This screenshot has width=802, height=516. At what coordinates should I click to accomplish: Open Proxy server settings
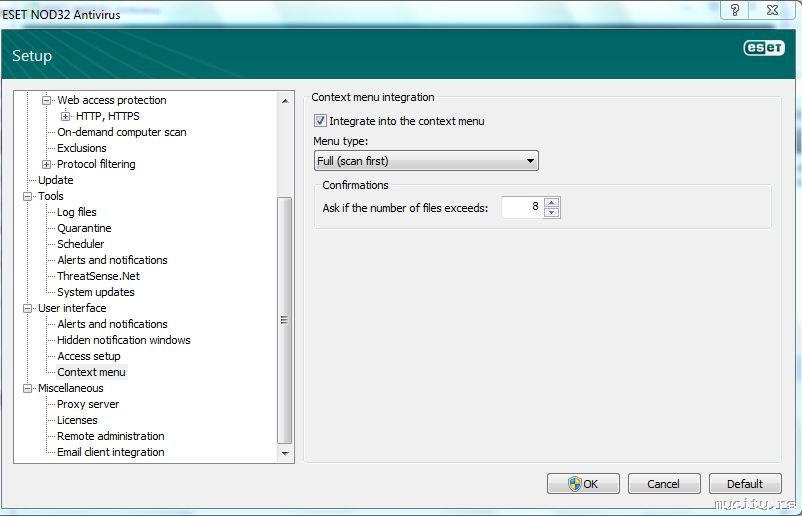(88, 404)
